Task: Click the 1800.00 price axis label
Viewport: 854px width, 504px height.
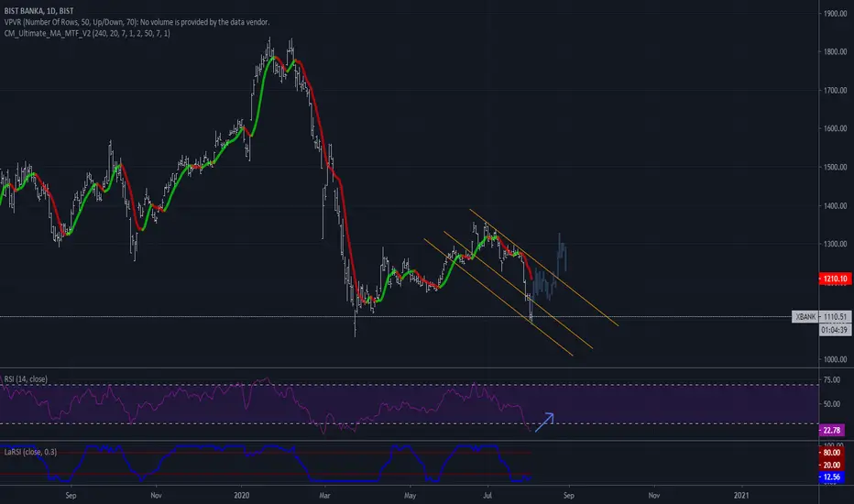Action: 835,51
